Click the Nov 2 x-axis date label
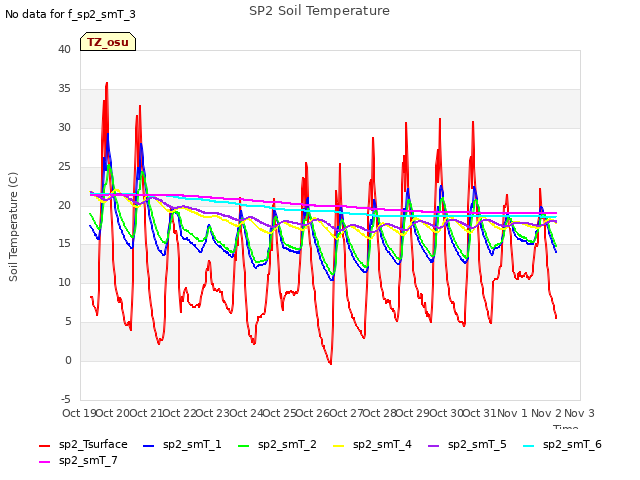The height and width of the screenshot is (480, 640). point(546,413)
